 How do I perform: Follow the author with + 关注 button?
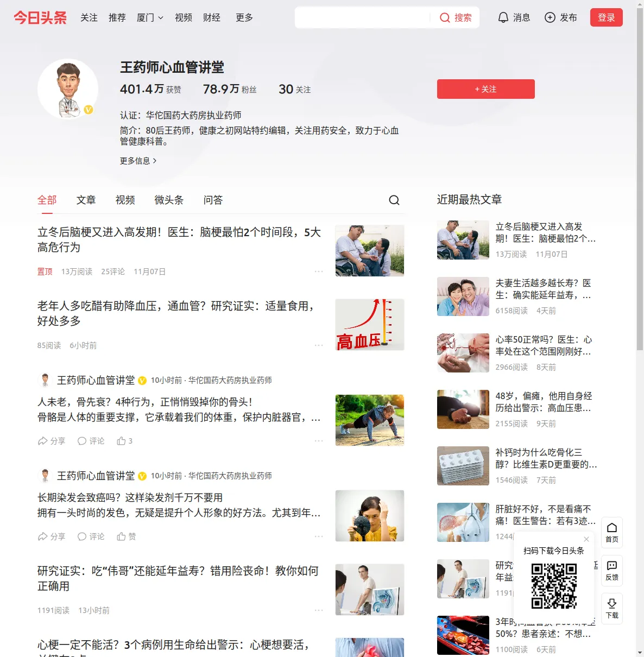pos(486,89)
